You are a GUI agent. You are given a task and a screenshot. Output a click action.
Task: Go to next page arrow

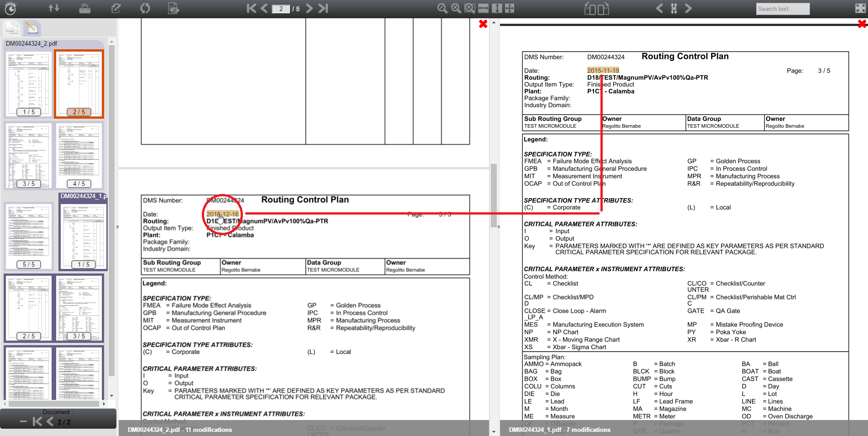(310, 8)
